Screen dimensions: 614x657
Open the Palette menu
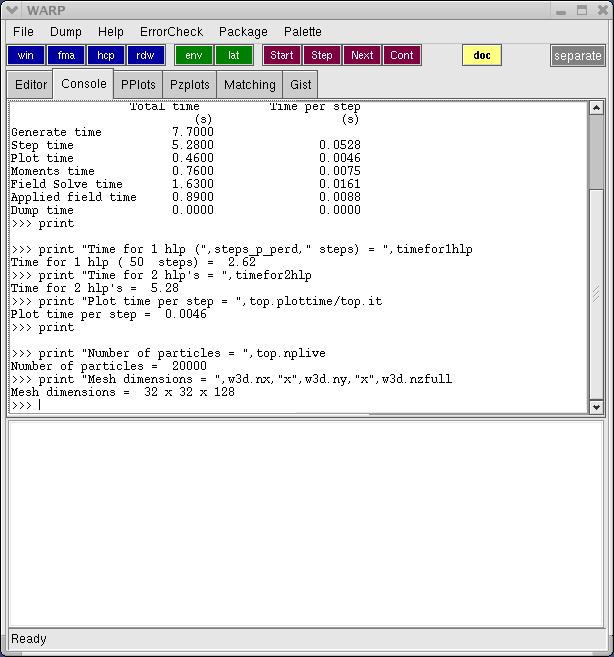pos(303,32)
